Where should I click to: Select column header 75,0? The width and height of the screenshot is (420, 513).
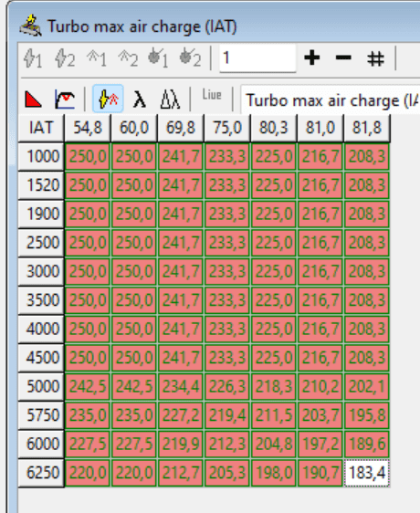point(227,128)
